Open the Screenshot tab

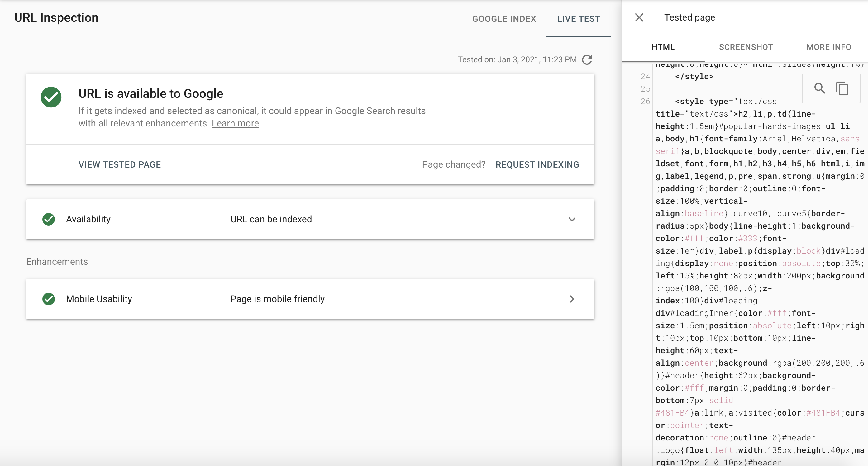[746, 47]
